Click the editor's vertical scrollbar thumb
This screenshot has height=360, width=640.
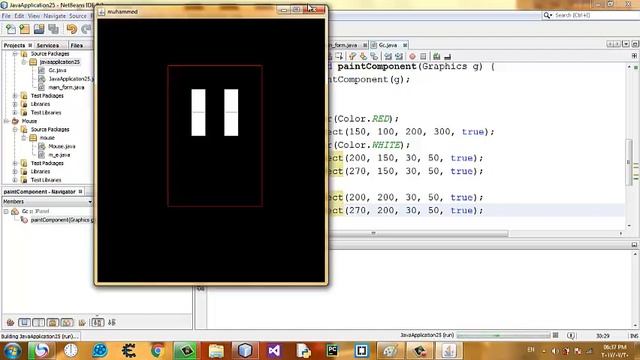(629, 162)
